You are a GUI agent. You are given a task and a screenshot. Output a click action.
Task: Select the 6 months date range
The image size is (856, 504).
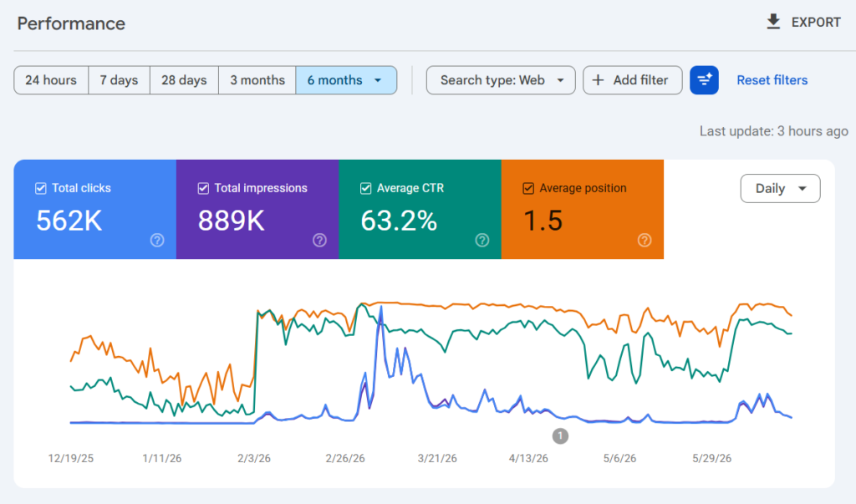tap(346, 80)
